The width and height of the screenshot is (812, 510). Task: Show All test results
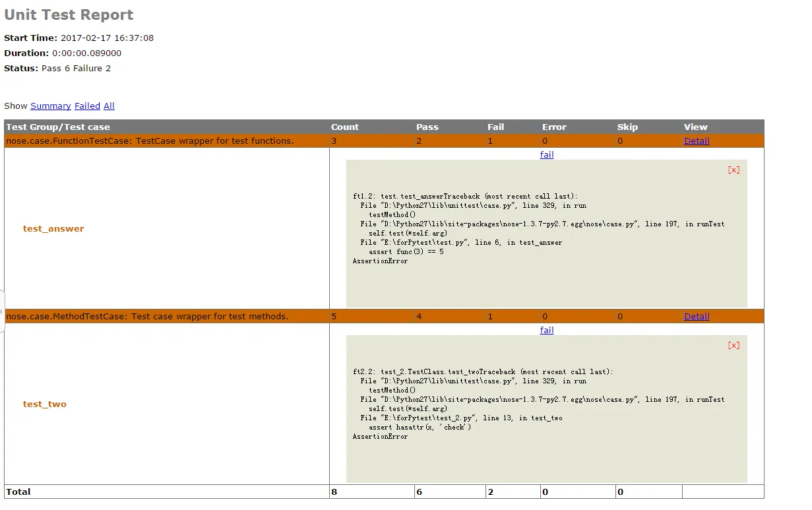click(109, 106)
